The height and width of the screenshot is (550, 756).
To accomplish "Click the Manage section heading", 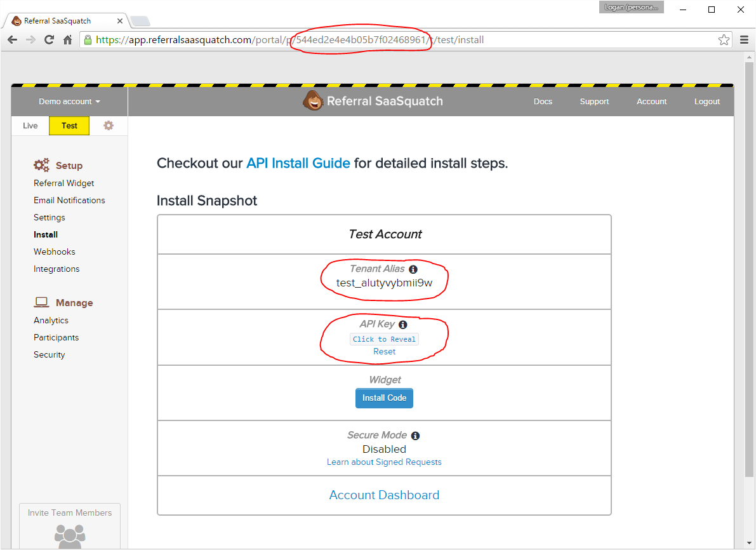I will click(74, 303).
